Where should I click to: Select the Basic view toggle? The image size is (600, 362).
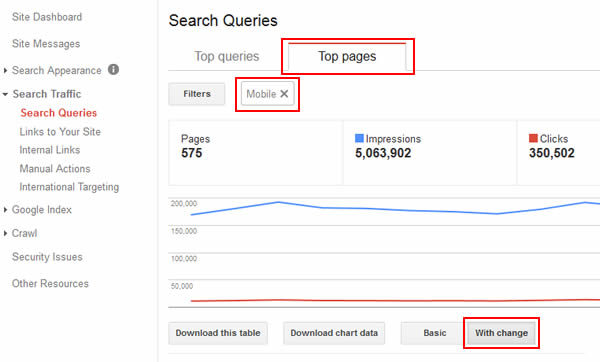pyautogui.click(x=435, y=333)
